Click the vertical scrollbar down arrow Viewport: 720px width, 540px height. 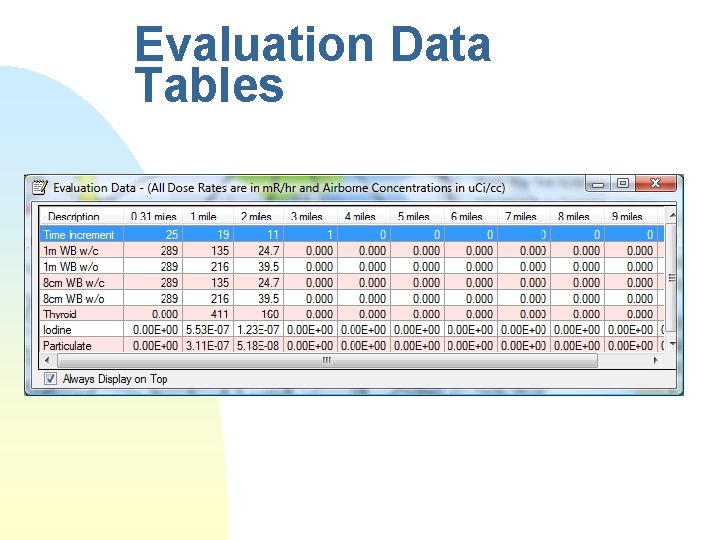[672, 344]
